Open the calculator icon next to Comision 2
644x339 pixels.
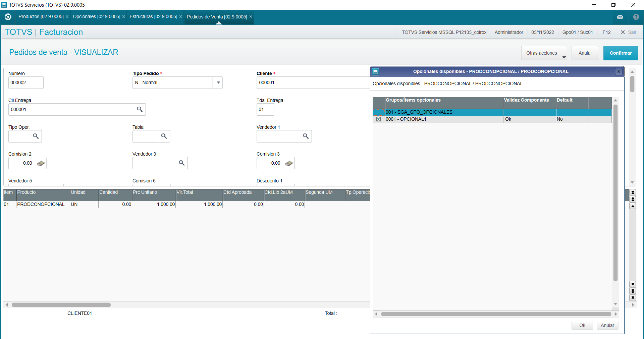[41, 163]
